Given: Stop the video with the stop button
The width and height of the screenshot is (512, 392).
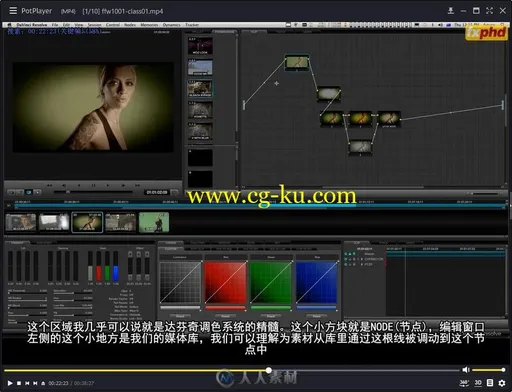Looking at the screenshot, I should (x=19, y=383).
